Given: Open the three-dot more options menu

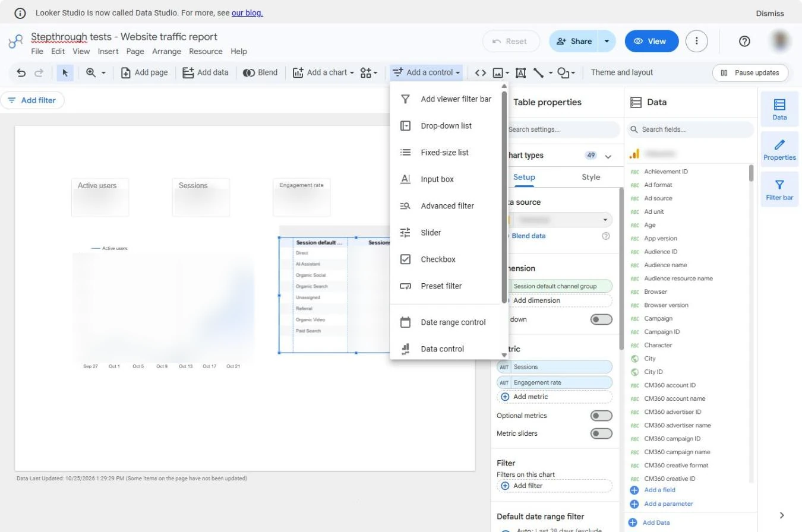Looking at the screenshot, I should tap(697, 41).
